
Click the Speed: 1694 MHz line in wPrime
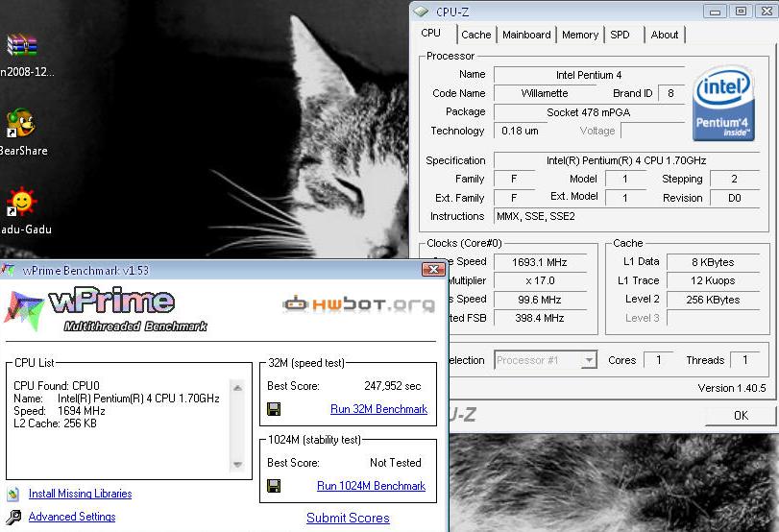pos(60,411)
